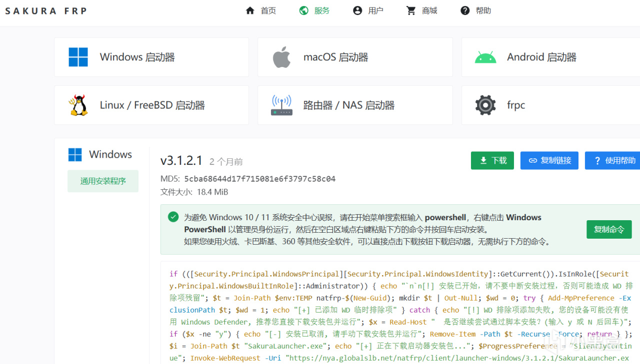Click the question mark icon in 使用帮助
The image size is (640, 364).
[597, 161]
